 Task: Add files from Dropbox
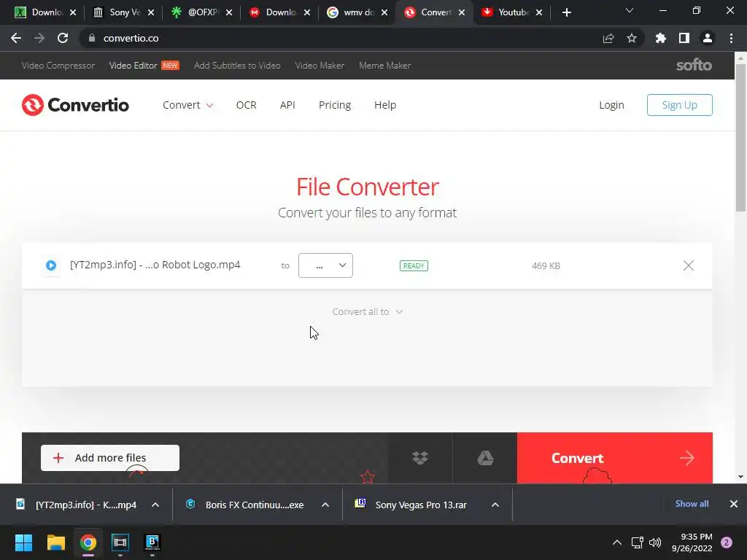tap(419, 458)
